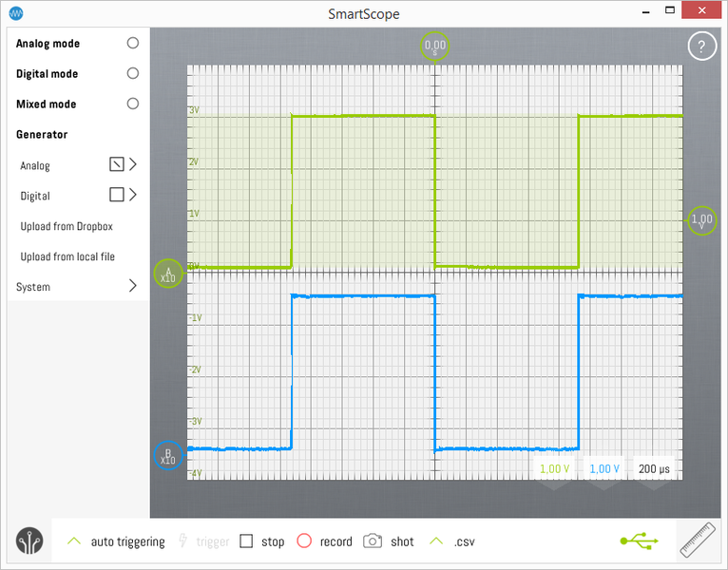728x570 pixels.
Task: Click the USB connection status icon
Action: (639, 541)
